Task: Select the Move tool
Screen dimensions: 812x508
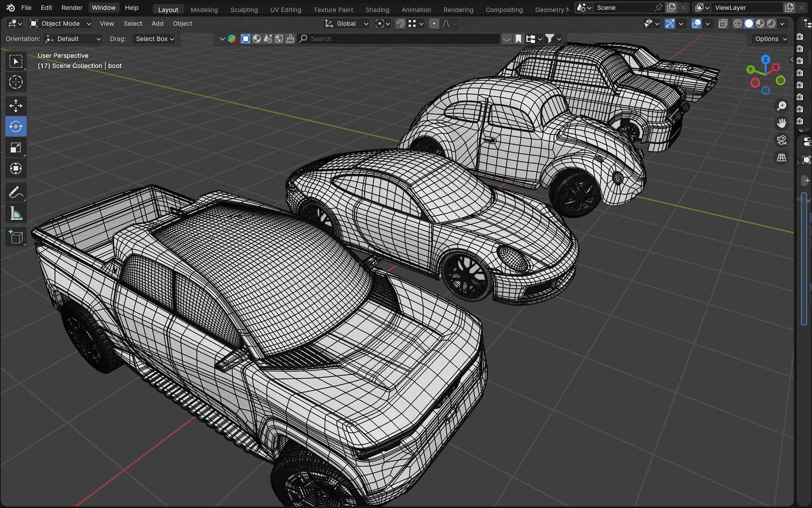Action: tap(16, 105)
